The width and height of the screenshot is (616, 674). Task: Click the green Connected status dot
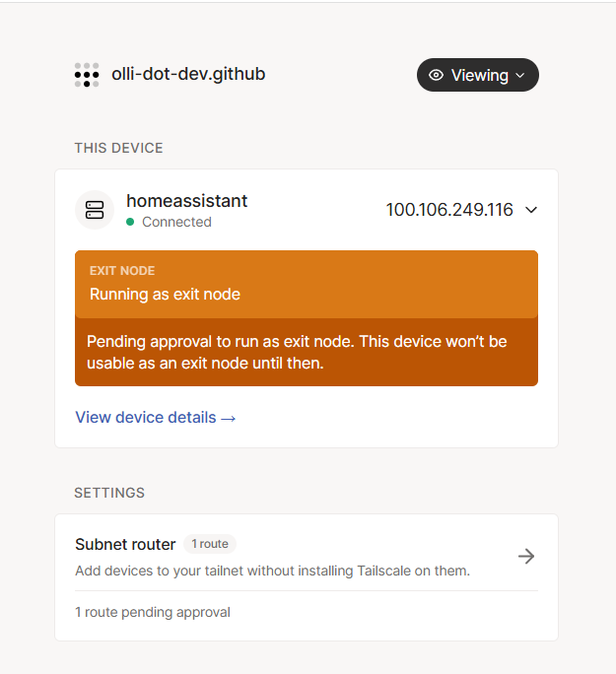(x=130, y=223)
